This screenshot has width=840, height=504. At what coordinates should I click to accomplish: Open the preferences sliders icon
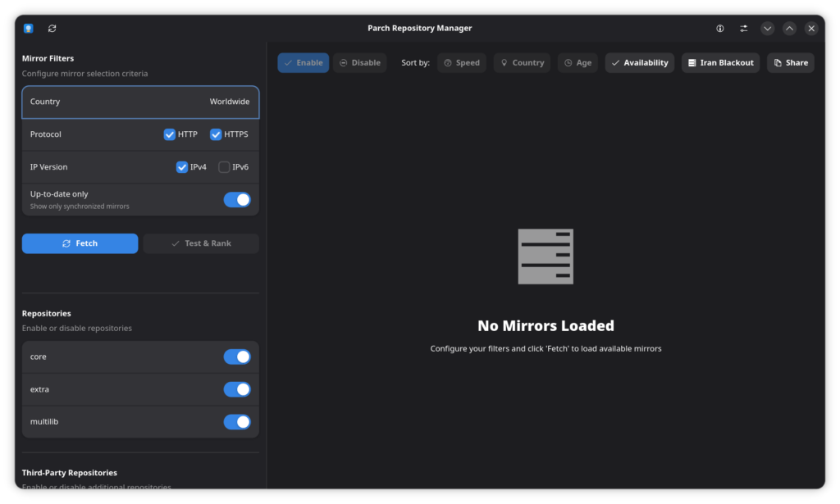pyautogui.click(x=743, y=29)
